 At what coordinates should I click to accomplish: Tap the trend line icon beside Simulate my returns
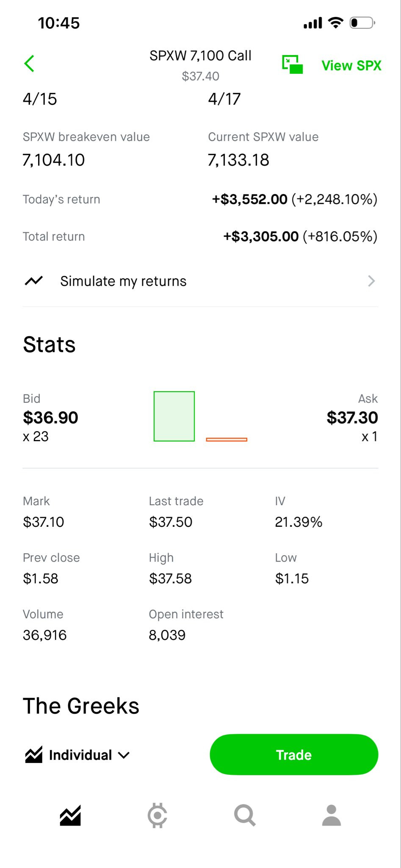click(34, 281)
